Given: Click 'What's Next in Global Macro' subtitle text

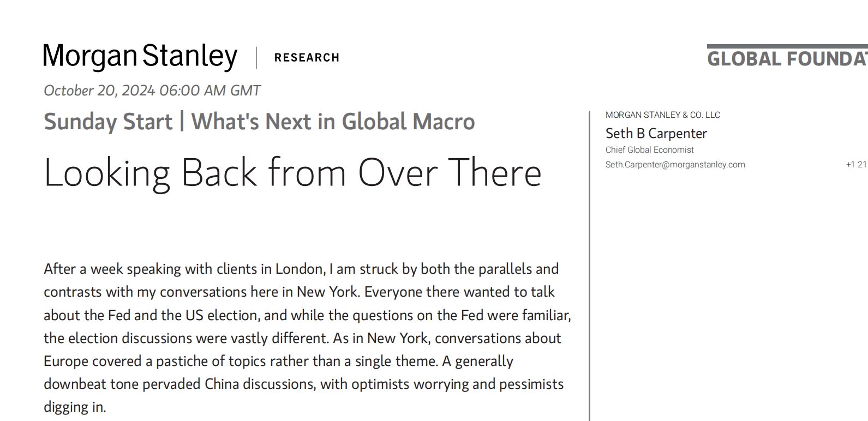Looking at the screenshot, I should click(x=333, y=122).
